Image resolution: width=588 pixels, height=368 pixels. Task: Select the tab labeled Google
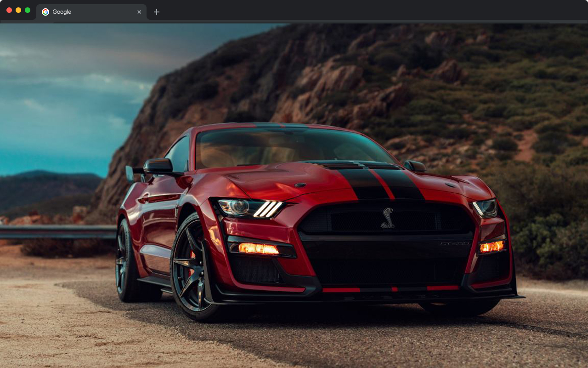click(x=83, y=12)
